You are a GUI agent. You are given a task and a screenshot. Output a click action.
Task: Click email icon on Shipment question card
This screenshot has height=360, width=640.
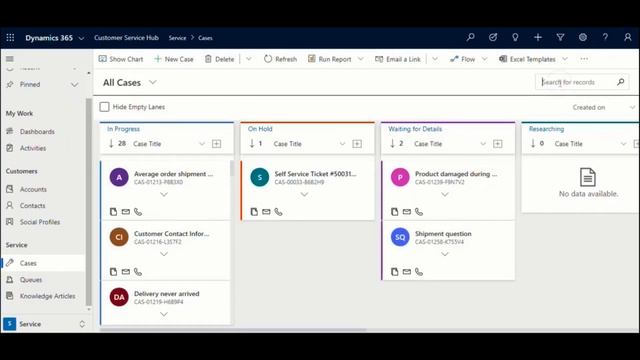[x=407, y=272]
